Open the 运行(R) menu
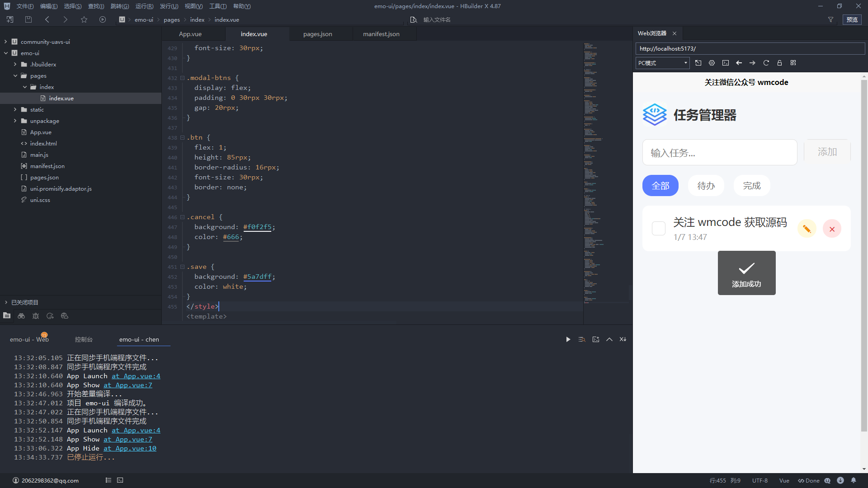Screen dimensions: 868x488 pyautogui.click(x=144, y=6)
